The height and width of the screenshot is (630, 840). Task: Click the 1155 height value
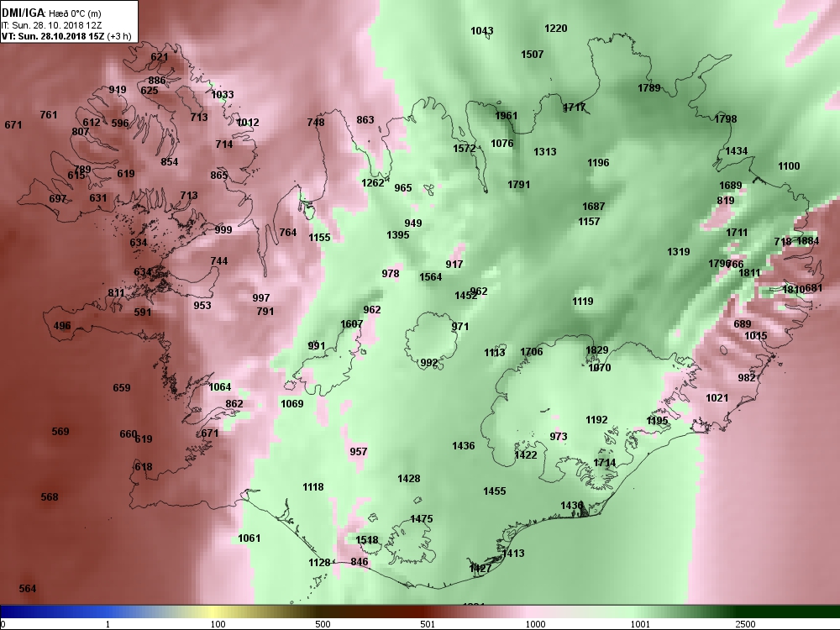tap(319, 238)
